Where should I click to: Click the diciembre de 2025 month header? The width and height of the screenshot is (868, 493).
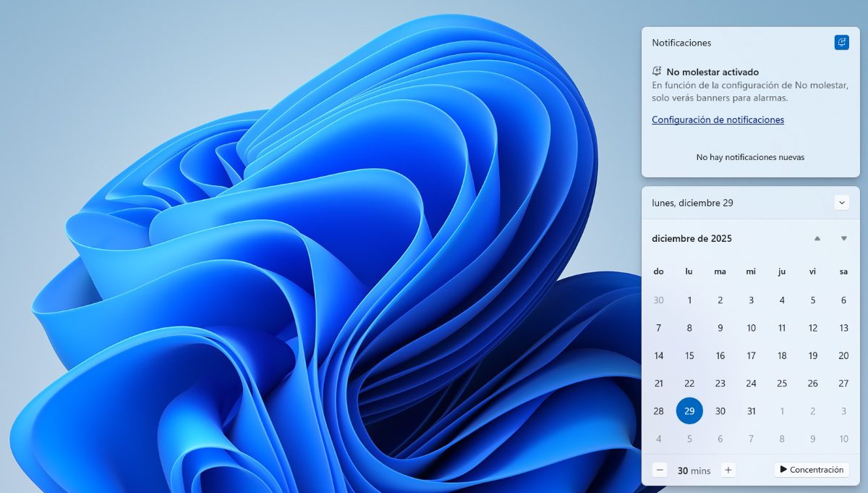click(x=692, y=239)
